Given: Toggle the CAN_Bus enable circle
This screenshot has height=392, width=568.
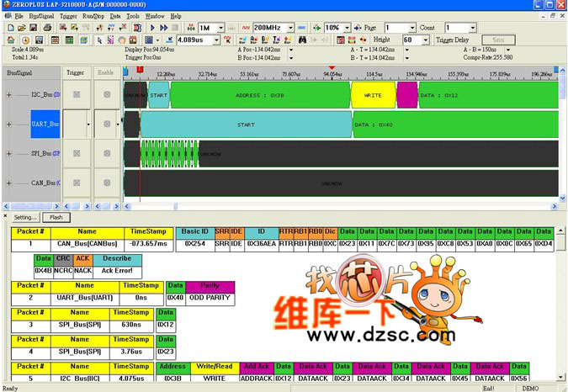Looking at the screenshot, I should [107, 183].
